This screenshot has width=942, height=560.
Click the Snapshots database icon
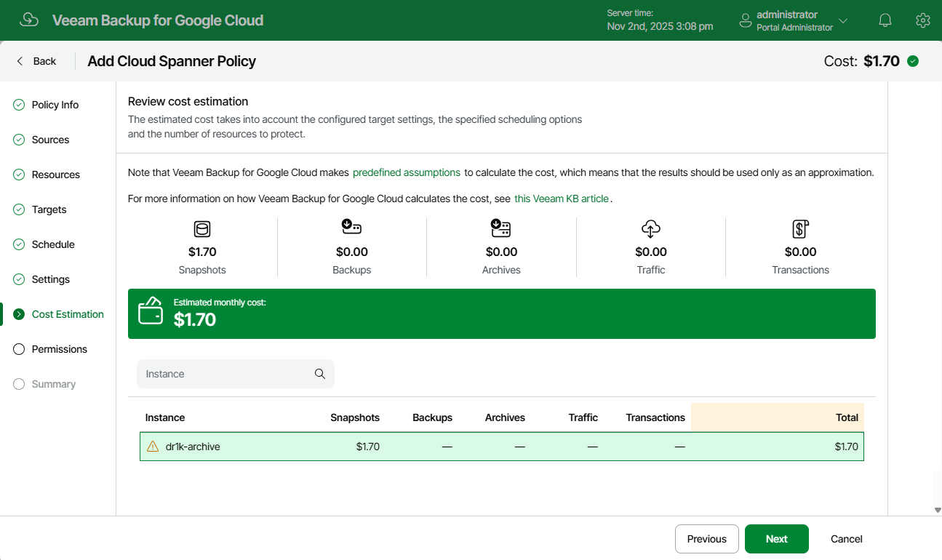(x=202, y=229)
